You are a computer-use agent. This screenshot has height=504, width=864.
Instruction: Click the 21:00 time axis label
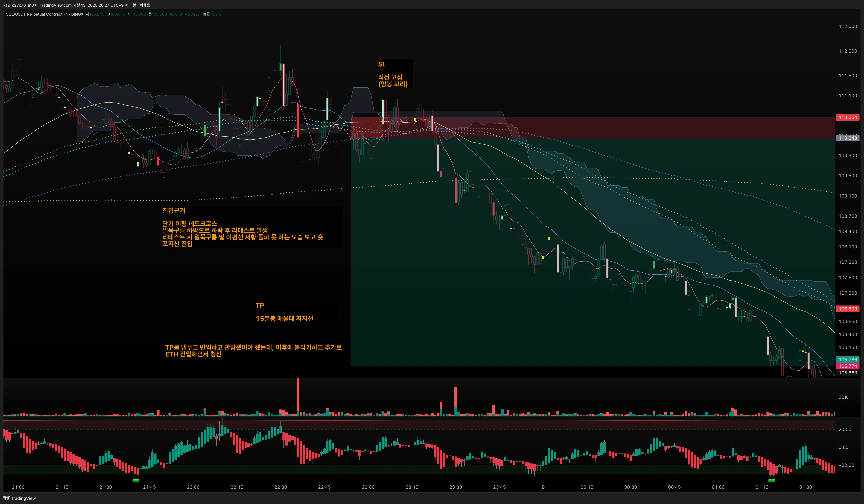pyautogui.click(x=18, y=487)
